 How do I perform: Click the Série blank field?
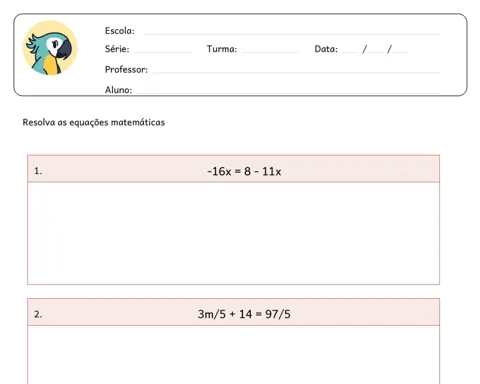163,51
